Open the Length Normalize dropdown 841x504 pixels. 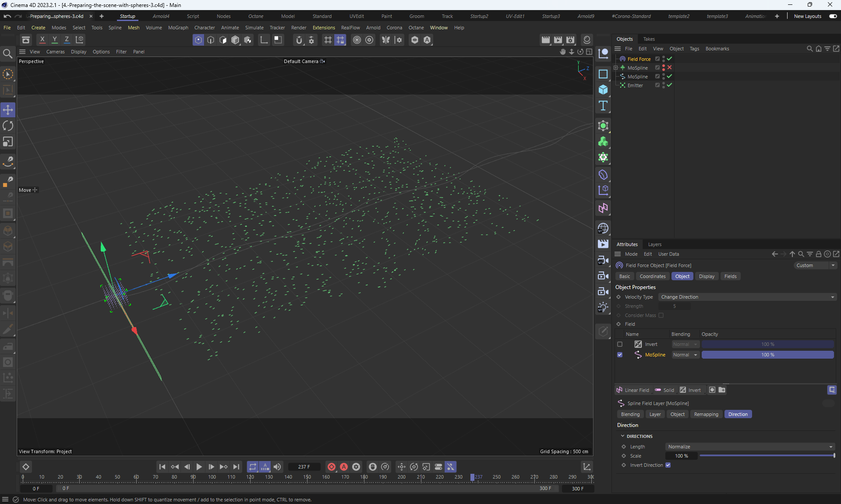click(x=749, y=447)
